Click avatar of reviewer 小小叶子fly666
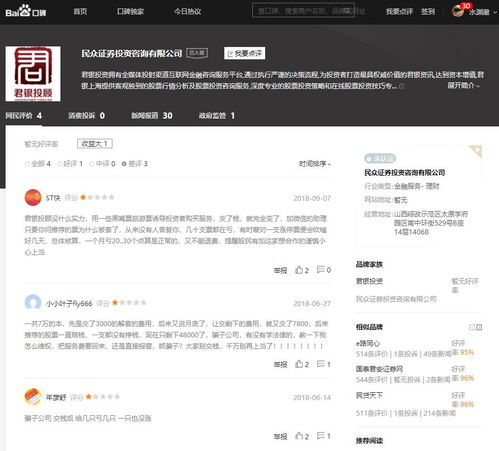 click(x=33, y=303)
